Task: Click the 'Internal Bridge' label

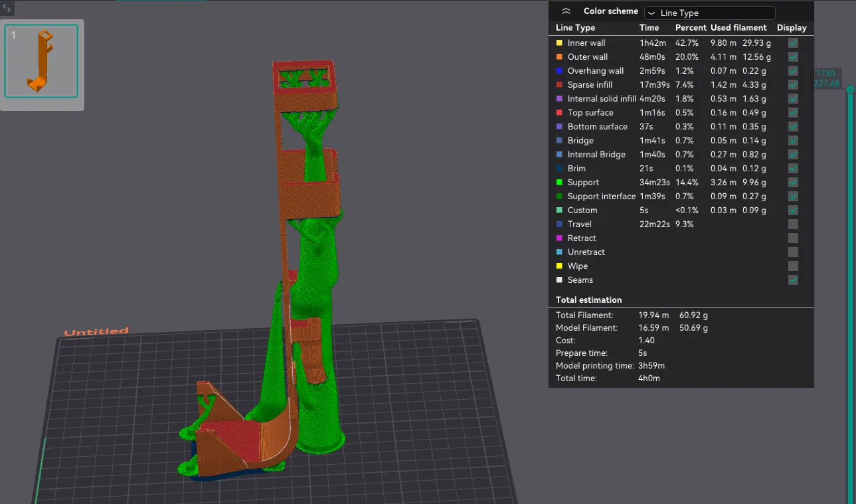Action: (x=596, y=155)
